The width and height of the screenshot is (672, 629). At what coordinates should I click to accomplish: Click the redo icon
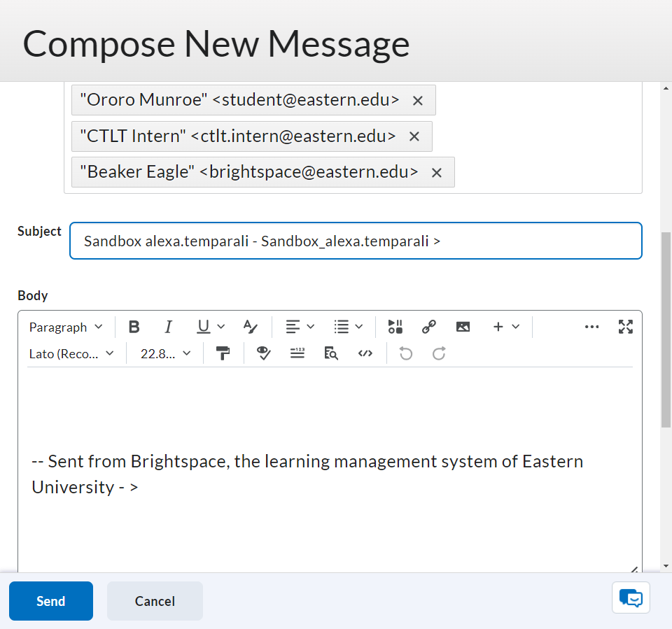point(439,354)
